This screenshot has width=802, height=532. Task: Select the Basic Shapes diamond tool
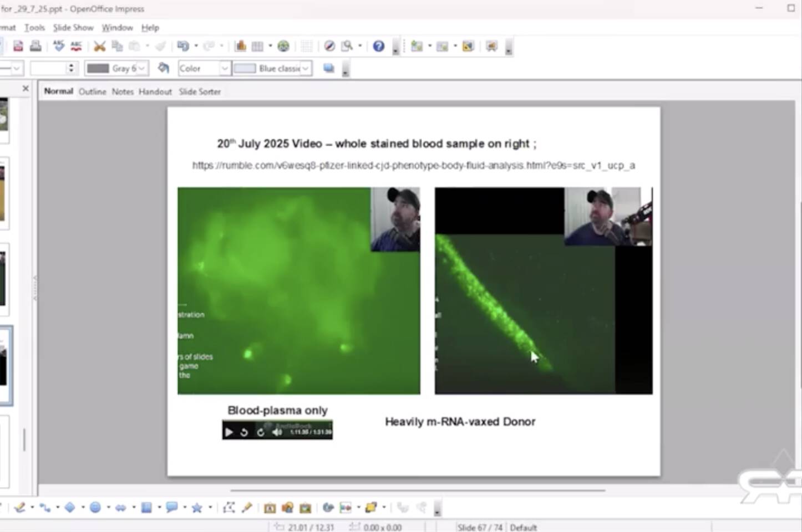(x=70, y=507)
